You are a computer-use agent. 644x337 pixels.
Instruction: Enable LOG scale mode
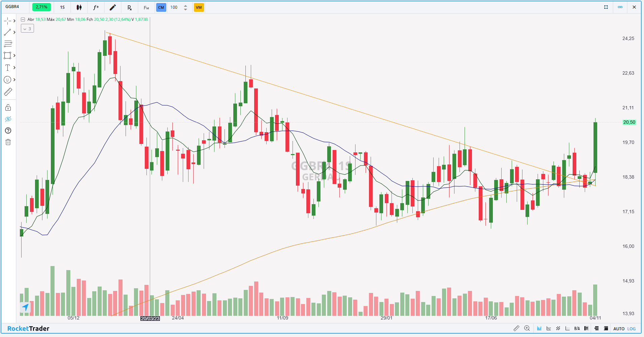632,329
